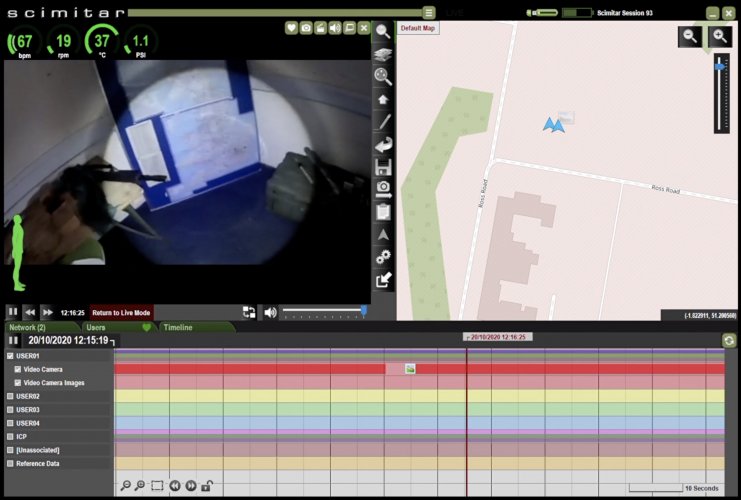Click the clipboard icon in map toolbar

pyautogui.click(x=383, y=212)
